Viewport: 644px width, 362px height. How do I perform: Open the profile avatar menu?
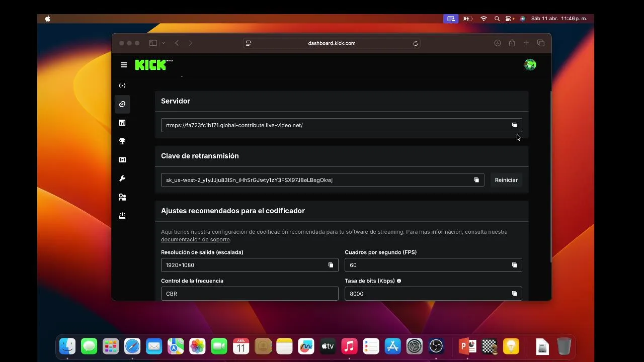[x=530, y=64]
